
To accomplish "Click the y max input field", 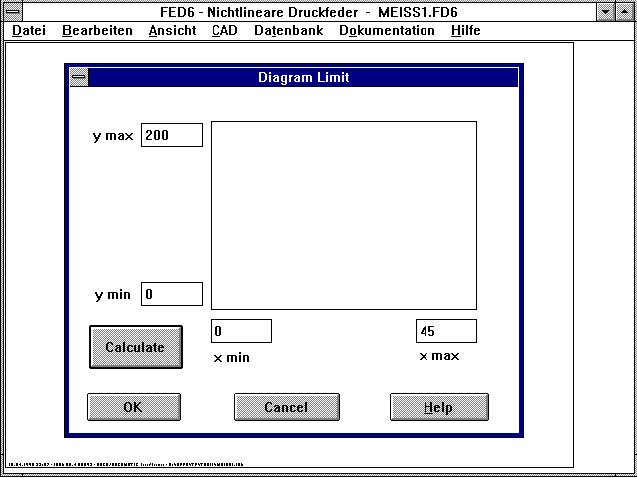I will click(172, 135).
